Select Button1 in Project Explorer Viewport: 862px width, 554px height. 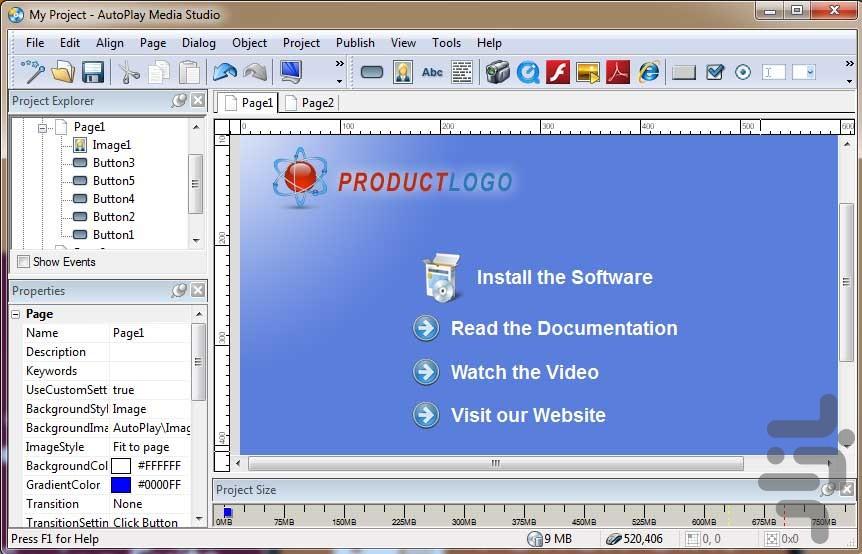coord(113,235)
